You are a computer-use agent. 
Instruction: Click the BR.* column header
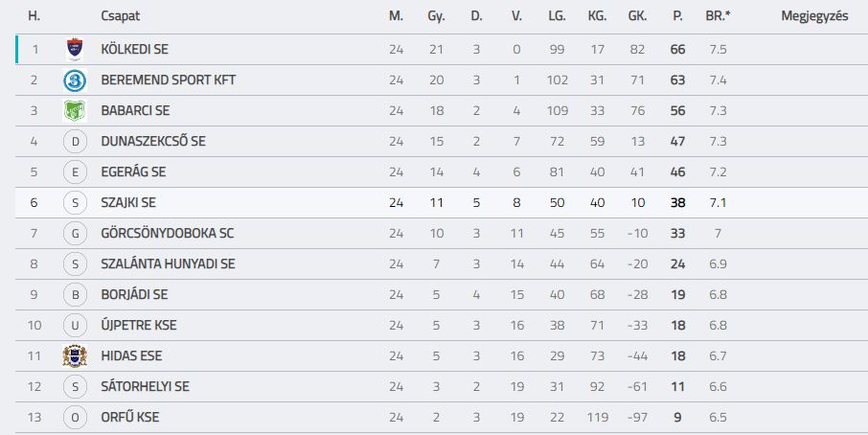[x=718, y=16]
